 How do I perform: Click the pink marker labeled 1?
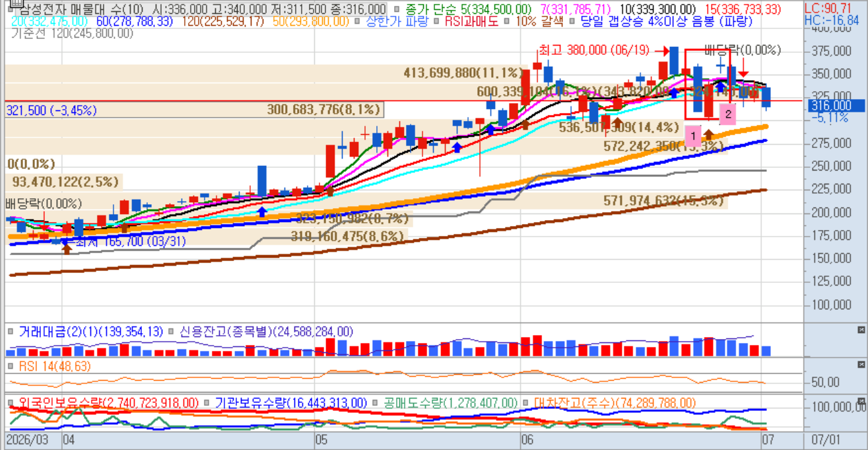point(693,137)
